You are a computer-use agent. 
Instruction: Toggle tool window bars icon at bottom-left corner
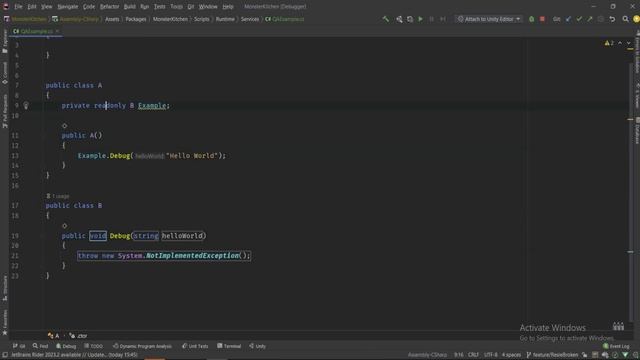click(5, 355)
